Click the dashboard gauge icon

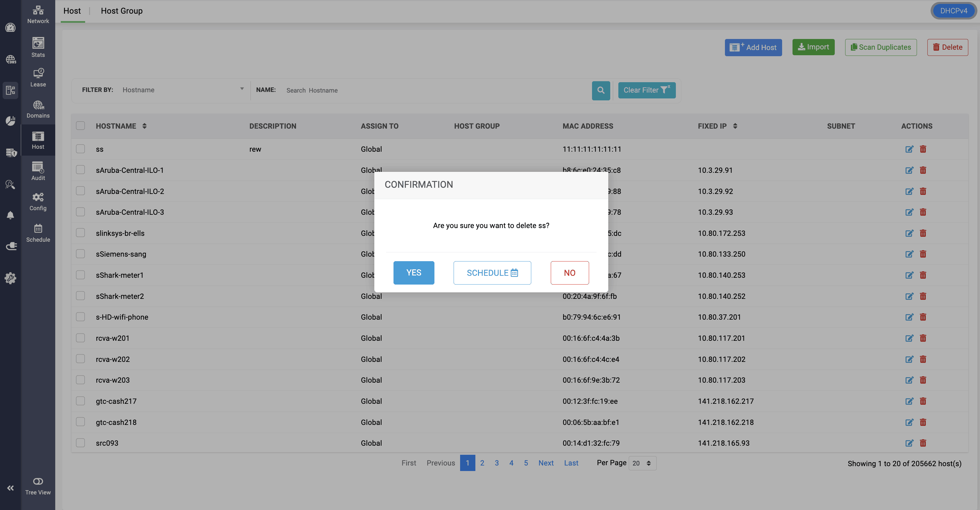click(x=10, y=27)
